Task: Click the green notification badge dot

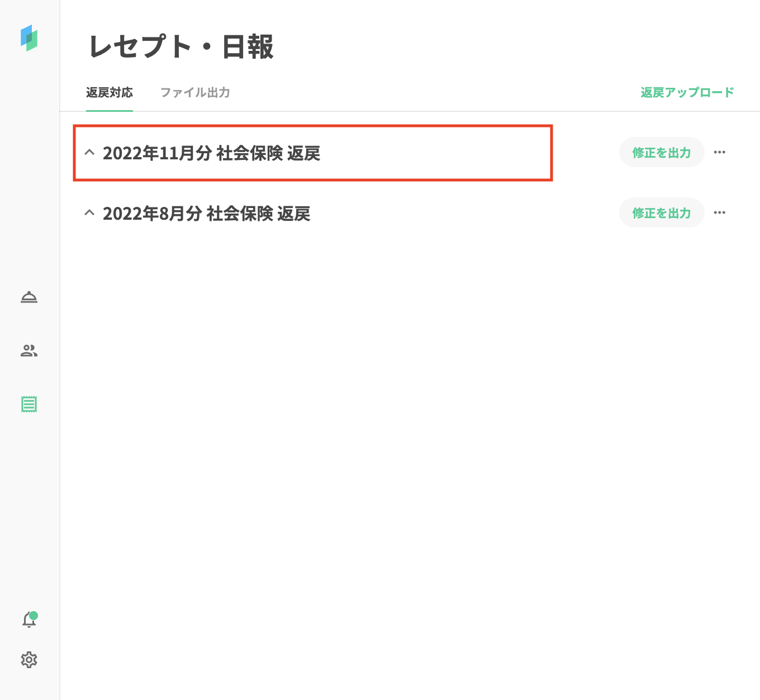Action: click(34, 616)
